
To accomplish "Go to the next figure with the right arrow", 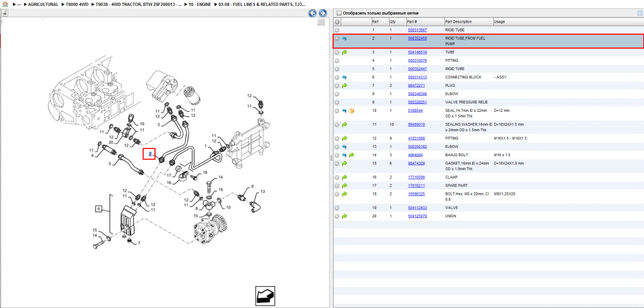I will coord(323,13).
